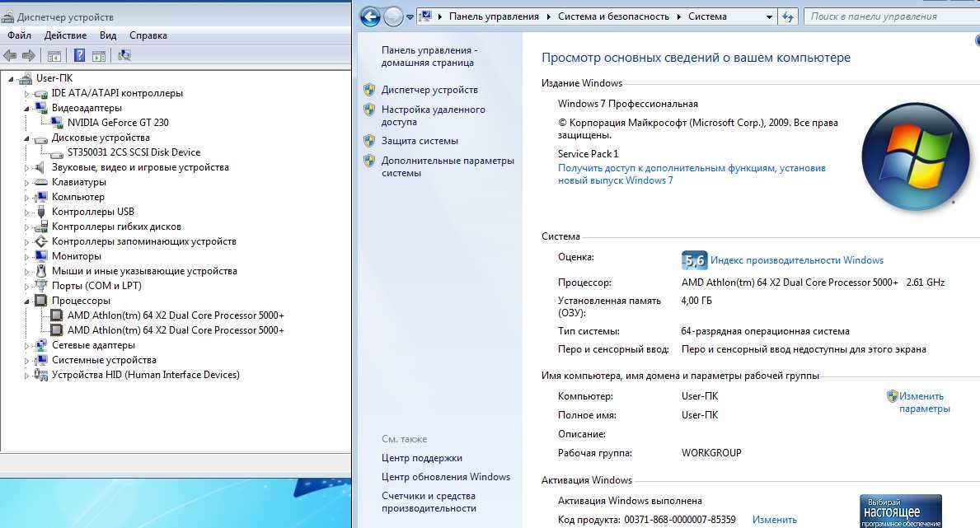Screen dimensions: 980x528
Task: Click the Мониторы category icon
Action: [41, 256]
